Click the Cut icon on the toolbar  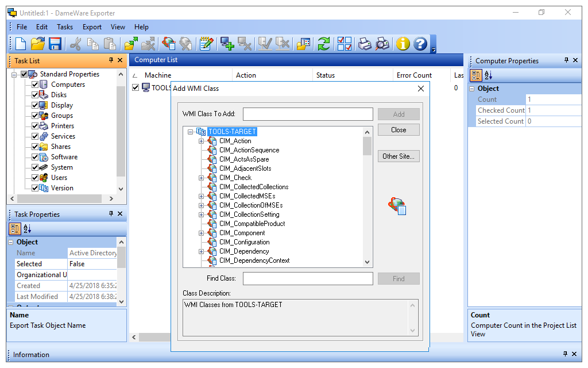coord(75,44)
